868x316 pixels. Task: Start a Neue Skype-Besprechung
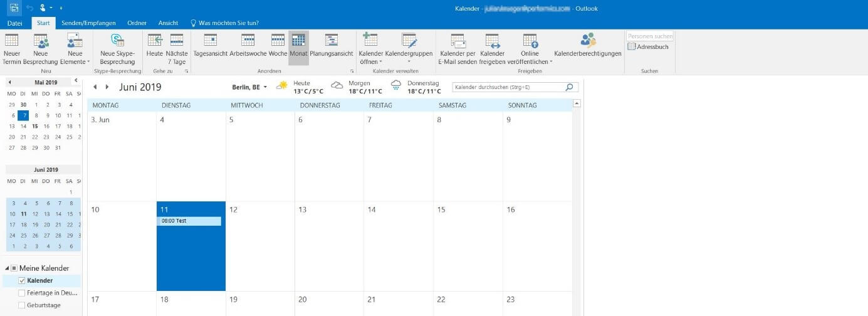(x=117, y=41)
